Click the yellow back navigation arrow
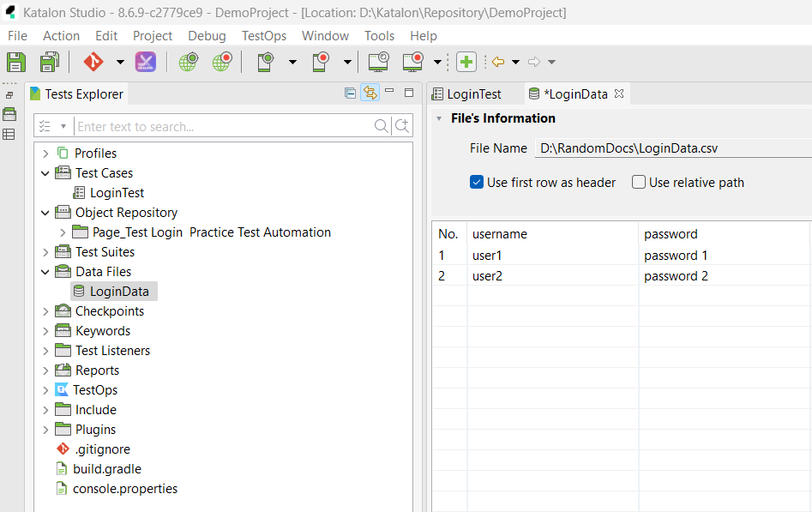 point(498,63)
